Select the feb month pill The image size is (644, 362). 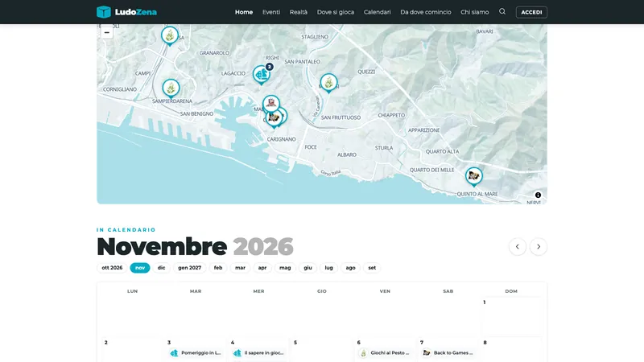218,268
